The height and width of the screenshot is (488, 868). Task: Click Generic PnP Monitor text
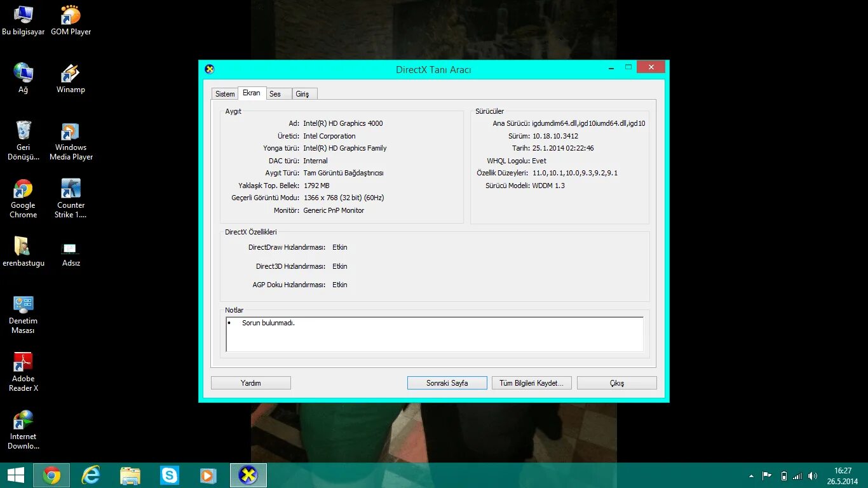pyautogui.click(x=334, y=210)
